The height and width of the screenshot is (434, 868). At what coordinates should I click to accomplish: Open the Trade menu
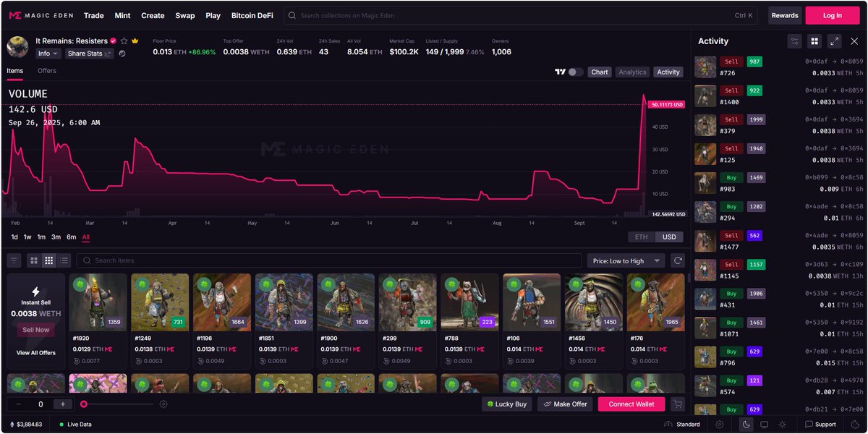pos(94,15)
